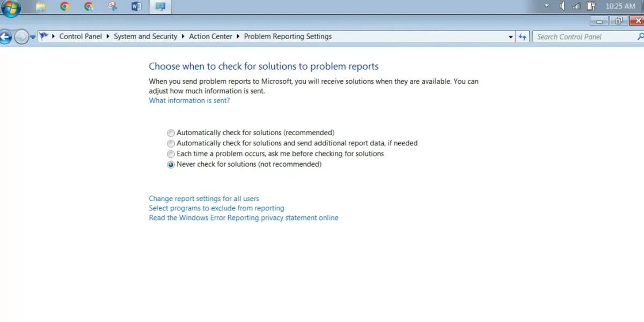Choose to be asked before checking for solutions
The width and height of the screenshot is (644, 322).
click(x=171, y=154)
